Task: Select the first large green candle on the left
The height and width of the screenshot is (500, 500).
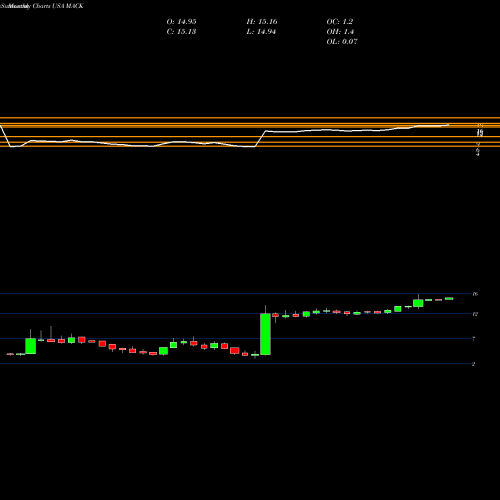Action: coord(31,346)
